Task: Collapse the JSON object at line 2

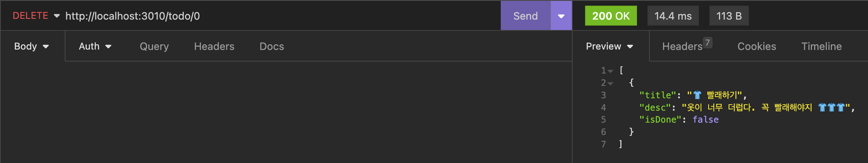Action: (x=611, y=83)
